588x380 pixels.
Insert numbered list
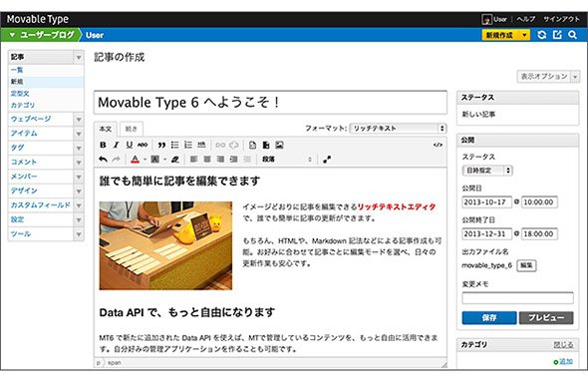(x=188, y=145)
